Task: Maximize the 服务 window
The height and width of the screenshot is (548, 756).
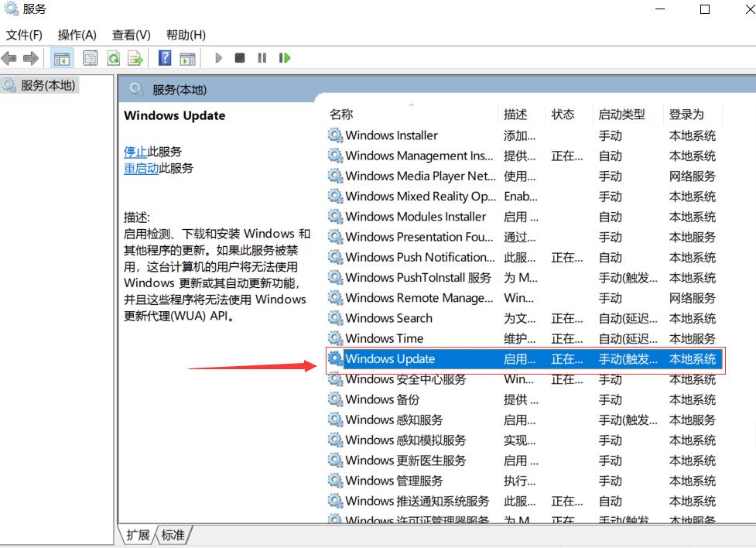Action: (x=705, y=9)
